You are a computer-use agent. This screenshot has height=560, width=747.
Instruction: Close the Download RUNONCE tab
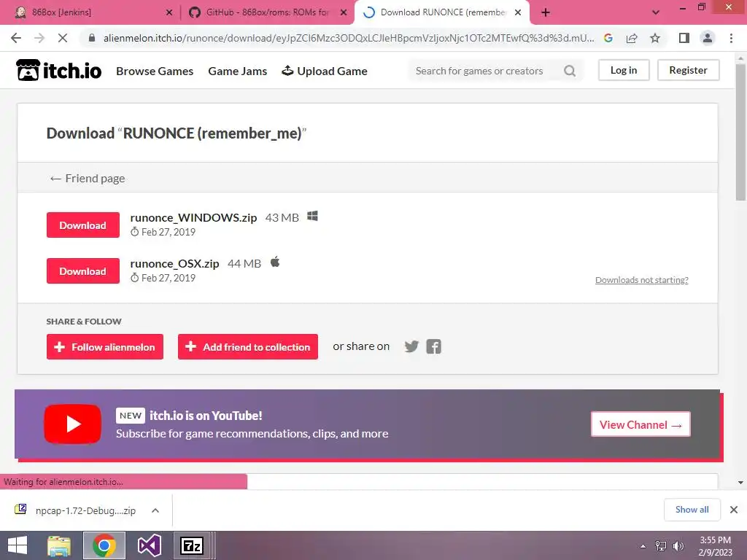(518, 12)
